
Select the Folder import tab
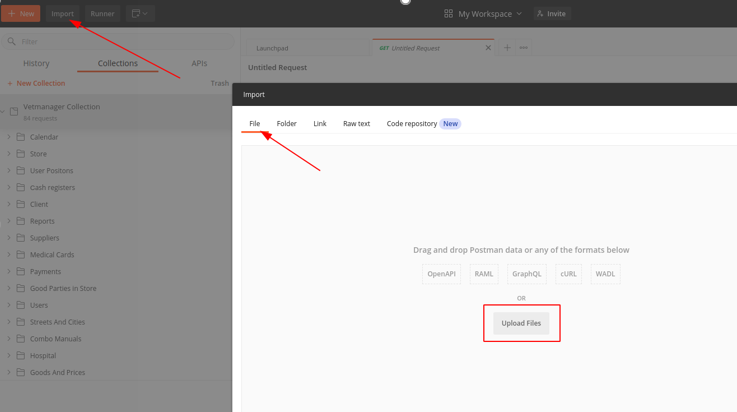[x=286, y=124]
